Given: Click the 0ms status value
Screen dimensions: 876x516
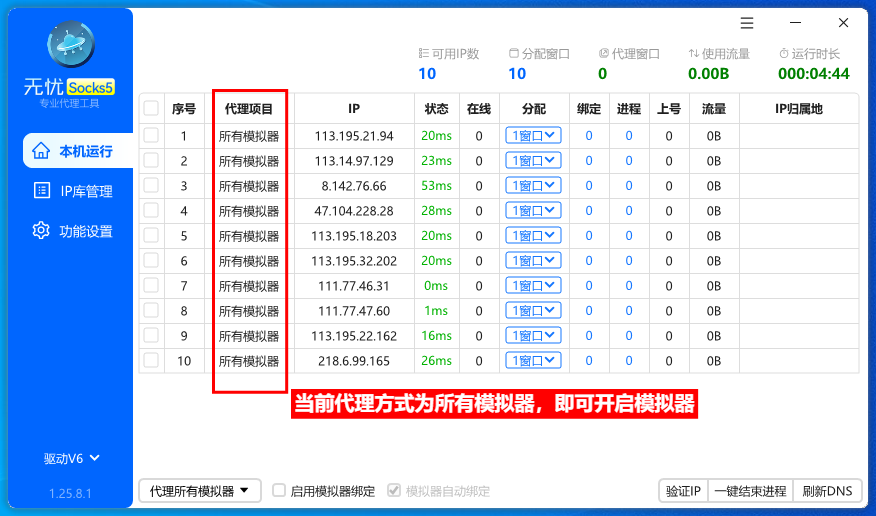Looking at the screenshot, I should click(436, 285).
